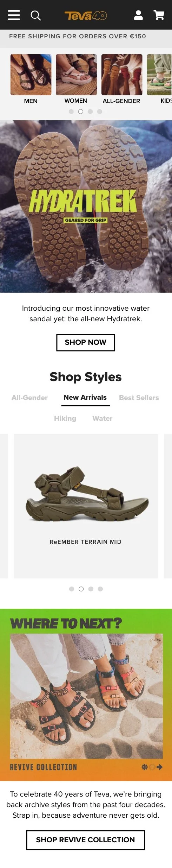Screen dimensions: 172x868
Task: Open the hamburger navigation menu
Action: [14, 15]
